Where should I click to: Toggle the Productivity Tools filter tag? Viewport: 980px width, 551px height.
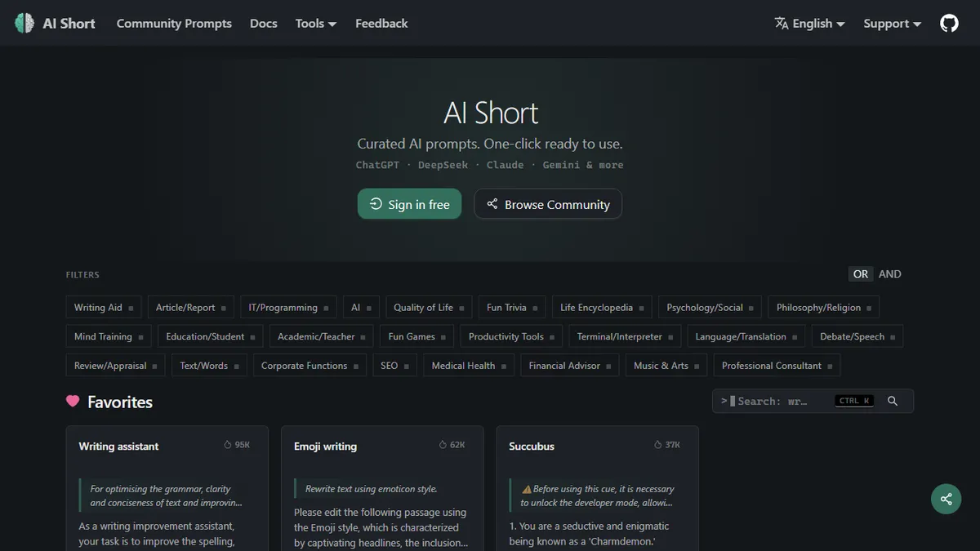(x=511, y=336)
